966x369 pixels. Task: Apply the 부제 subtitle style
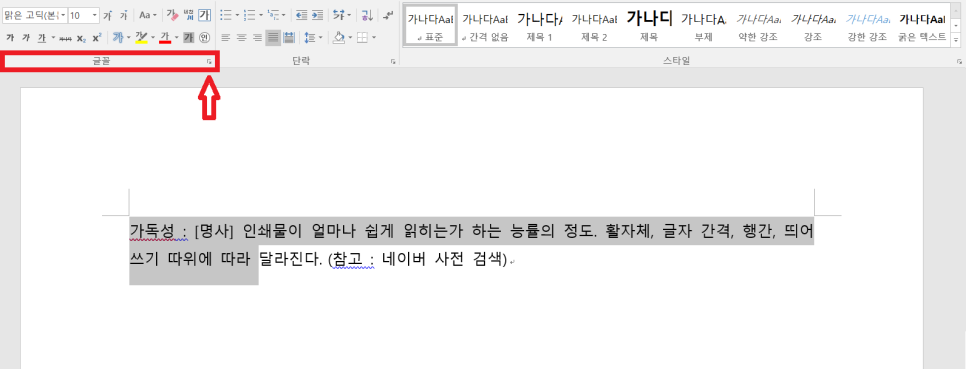click(704, 25)
